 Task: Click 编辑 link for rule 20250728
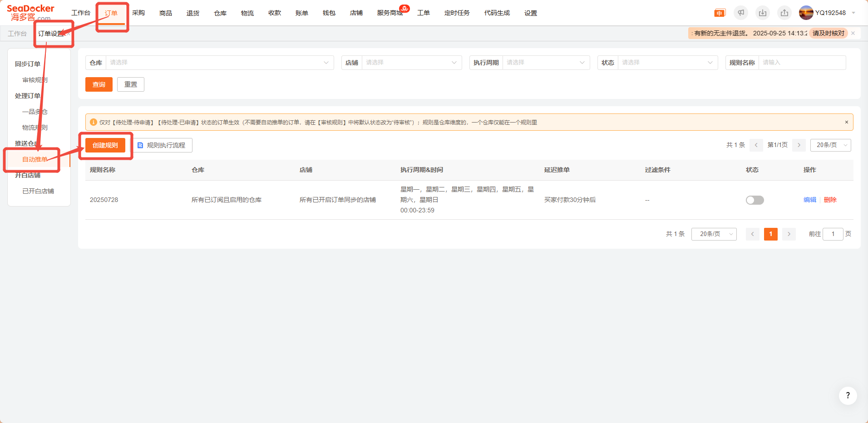pos(809,200)
